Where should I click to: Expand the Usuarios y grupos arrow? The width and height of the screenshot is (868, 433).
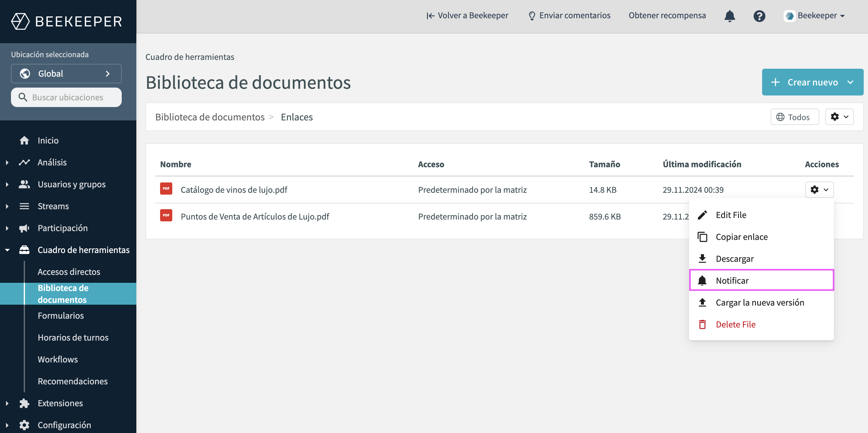(7, 184)
